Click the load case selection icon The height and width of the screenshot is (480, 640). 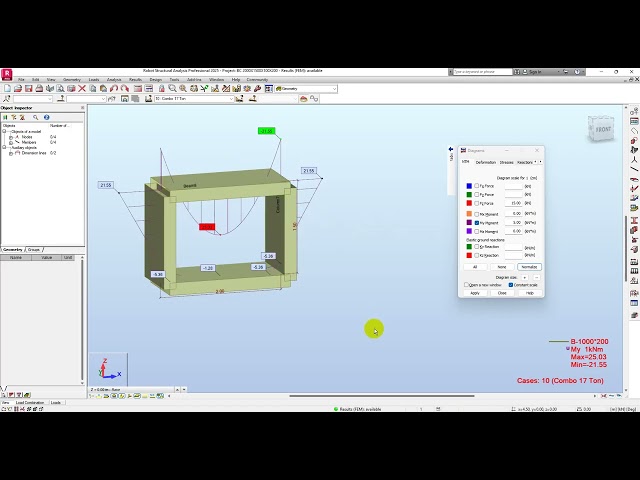click(x=149, y=99)
